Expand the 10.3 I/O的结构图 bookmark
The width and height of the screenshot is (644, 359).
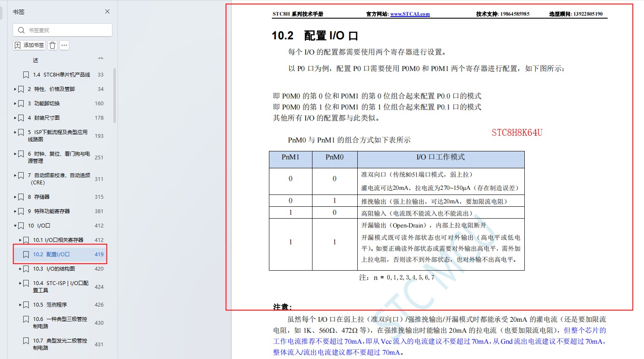(20, 269)
